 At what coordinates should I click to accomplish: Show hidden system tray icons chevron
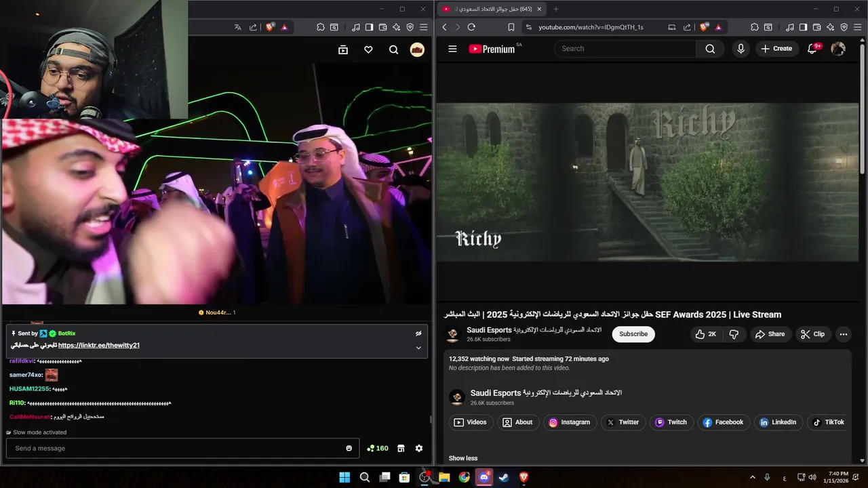(x=752, y=477)
